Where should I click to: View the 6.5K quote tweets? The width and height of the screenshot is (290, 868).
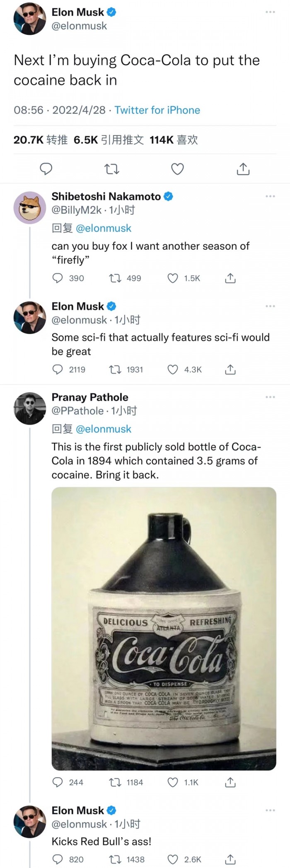[109, 140]
